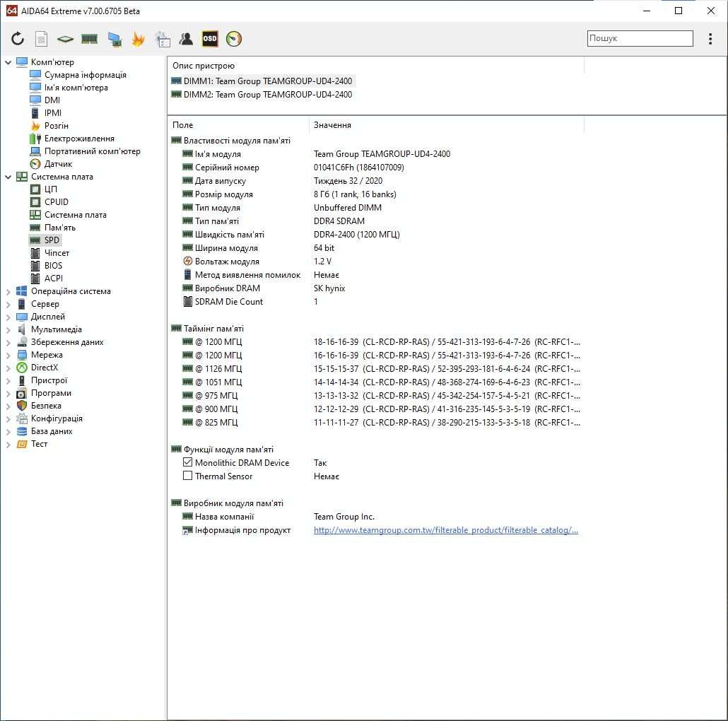The height and width of the screenshot is (721, 728).
Task: Open the report wizard checklist icon
Action: 163,39
